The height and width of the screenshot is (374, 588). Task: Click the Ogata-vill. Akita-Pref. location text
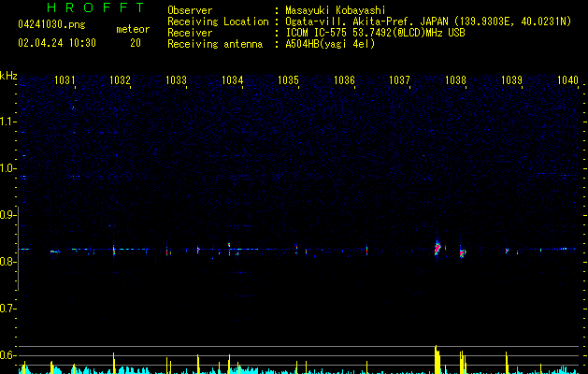pos(428,22)
